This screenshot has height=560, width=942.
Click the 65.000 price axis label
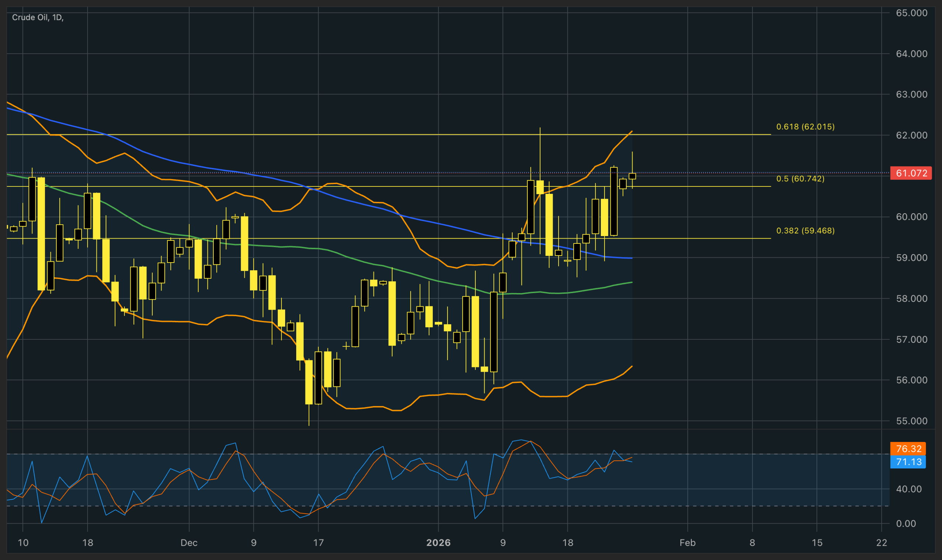click(911, 13)
